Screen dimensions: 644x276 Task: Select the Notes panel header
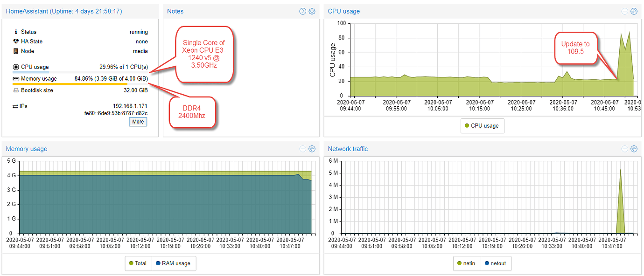(x=175, y=11)
